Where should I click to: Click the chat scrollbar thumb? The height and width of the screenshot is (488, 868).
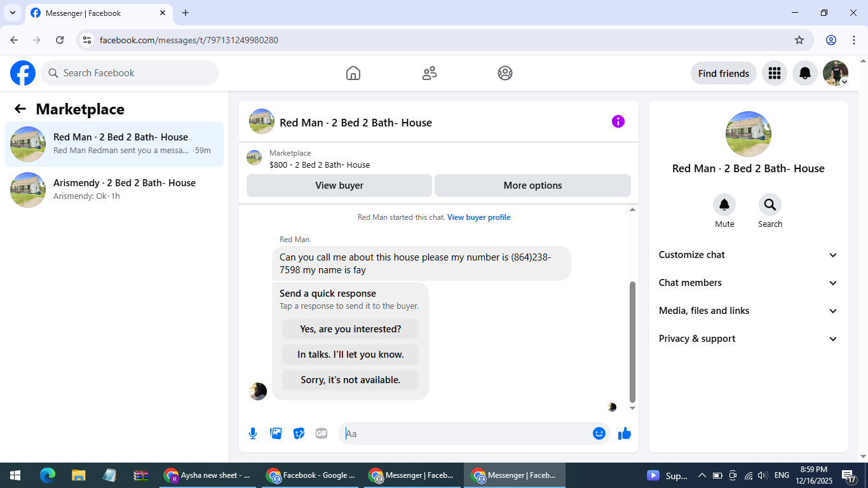[x=632, y=342]
